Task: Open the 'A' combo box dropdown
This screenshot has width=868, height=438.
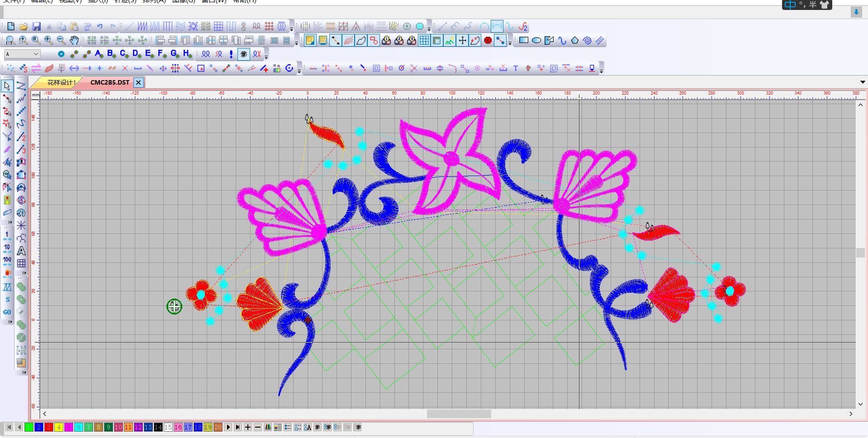Action: point(36,54)
